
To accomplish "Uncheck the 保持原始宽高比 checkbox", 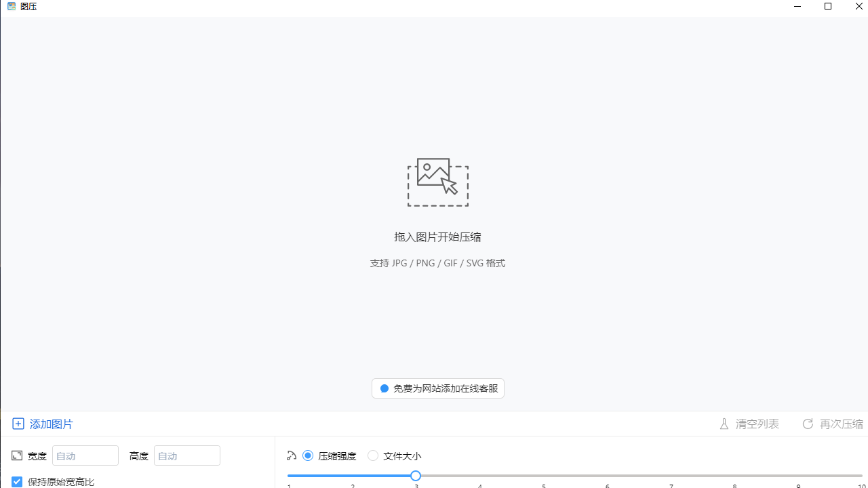I will point(17,481).
